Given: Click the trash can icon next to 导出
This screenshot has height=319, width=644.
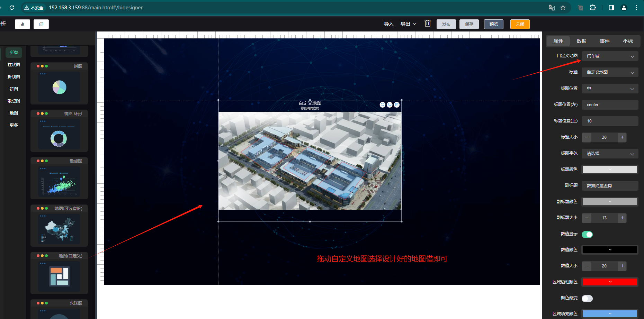Looking at the screenshot, I should 428,24.
